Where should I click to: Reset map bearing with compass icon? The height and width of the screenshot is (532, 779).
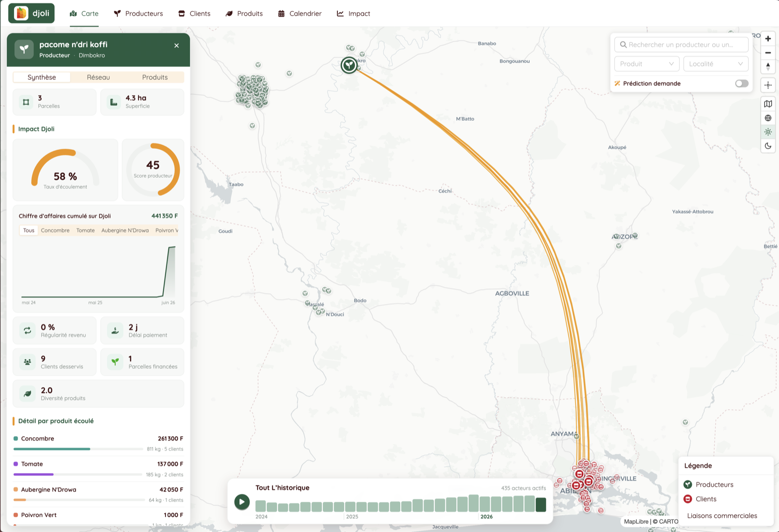pos(768,66)
